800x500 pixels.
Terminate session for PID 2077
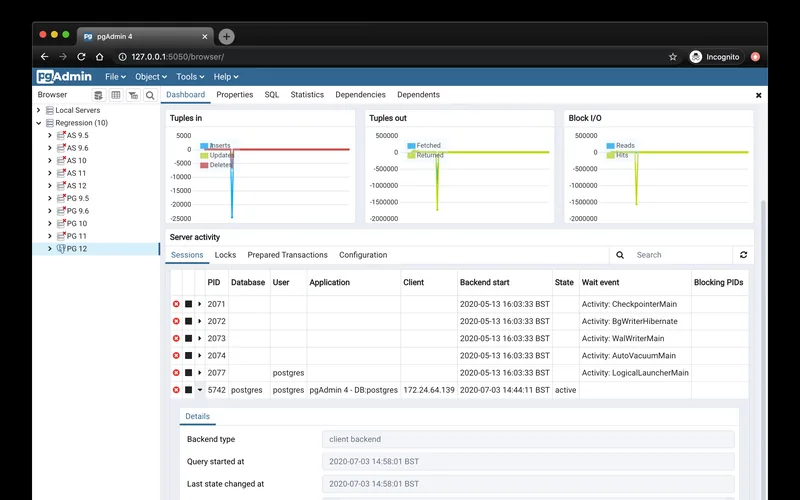pos(176,373)
